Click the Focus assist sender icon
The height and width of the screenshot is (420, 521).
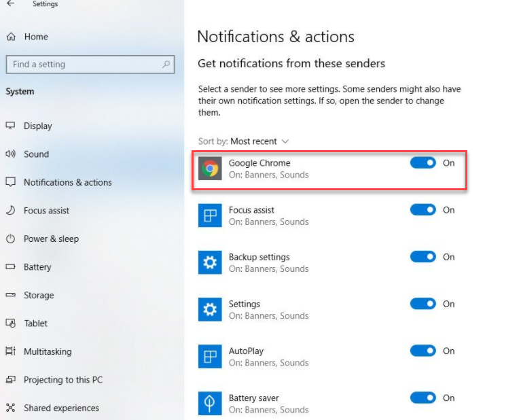pyautogui.click(x=210, y=215)
